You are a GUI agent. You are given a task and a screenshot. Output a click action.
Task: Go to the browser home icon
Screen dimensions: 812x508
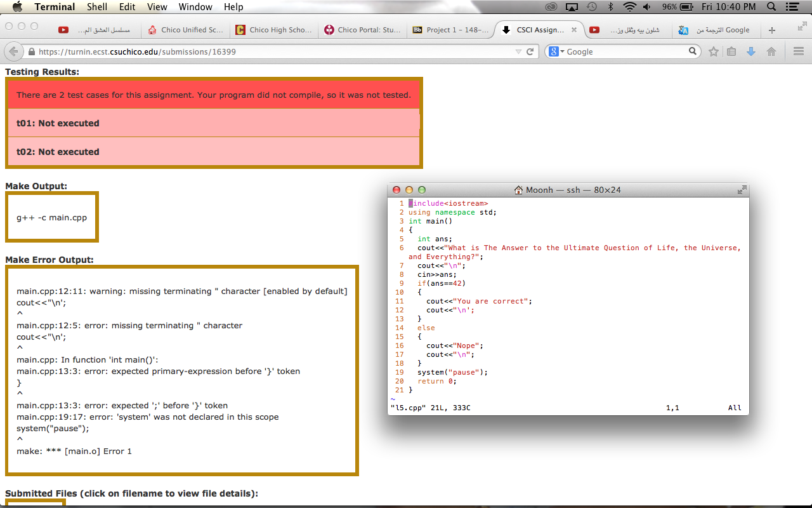(771, 51)
